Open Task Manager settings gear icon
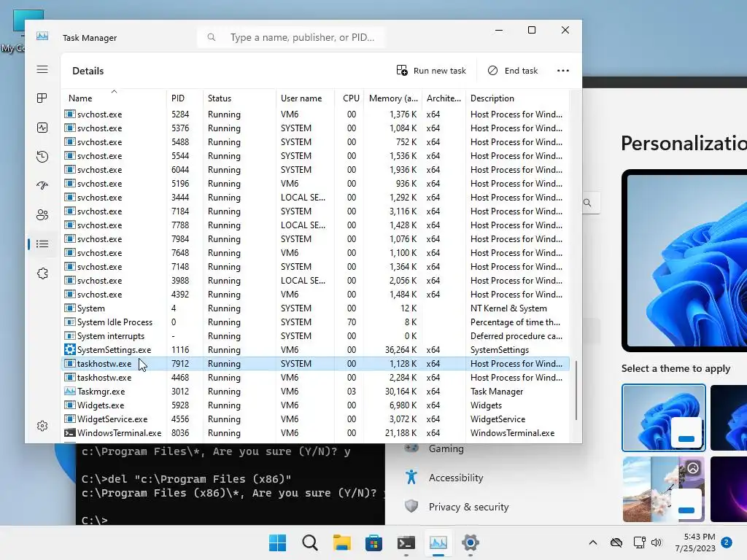Image resolution: width=747 pixels, height=560 pixels. pos(42,426)
